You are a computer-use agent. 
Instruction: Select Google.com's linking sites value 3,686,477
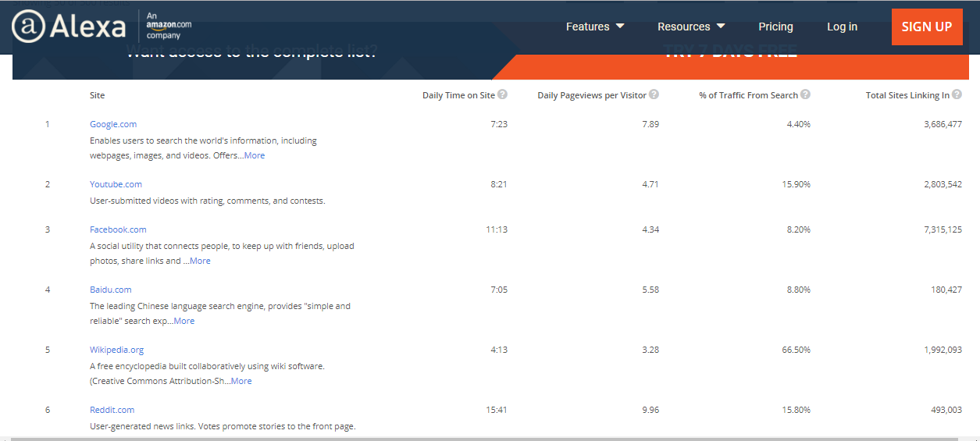tap(943, 124)
